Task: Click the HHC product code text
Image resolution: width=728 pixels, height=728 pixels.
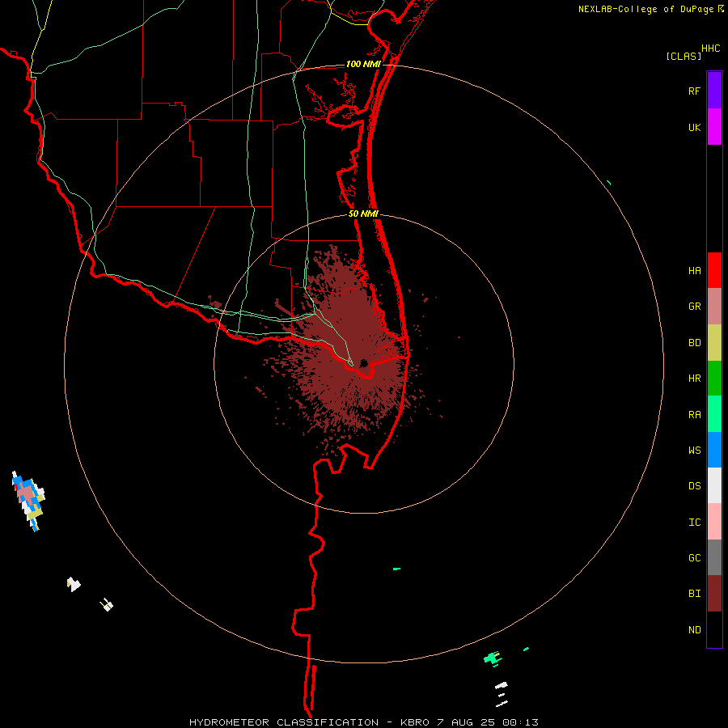Action: point(710,49)
